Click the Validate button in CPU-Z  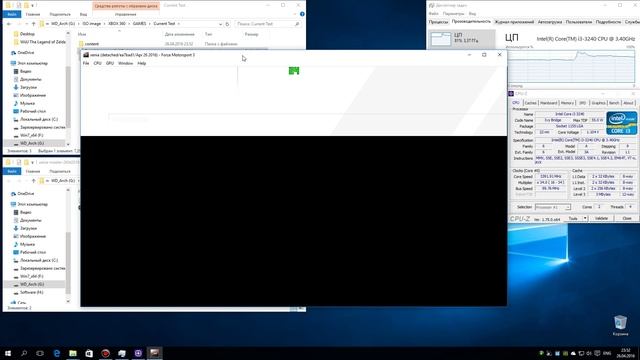601,218
